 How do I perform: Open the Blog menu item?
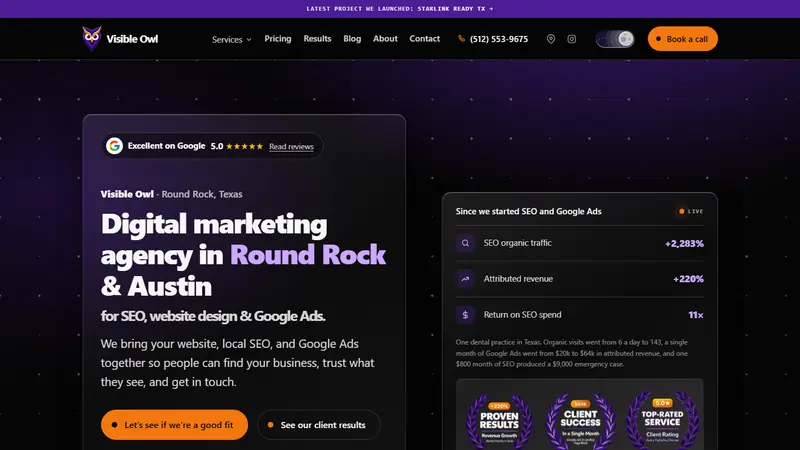click(352, 39)
